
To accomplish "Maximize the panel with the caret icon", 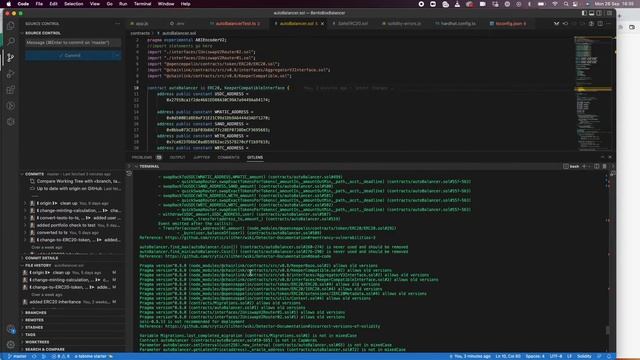I will point(602,157).
